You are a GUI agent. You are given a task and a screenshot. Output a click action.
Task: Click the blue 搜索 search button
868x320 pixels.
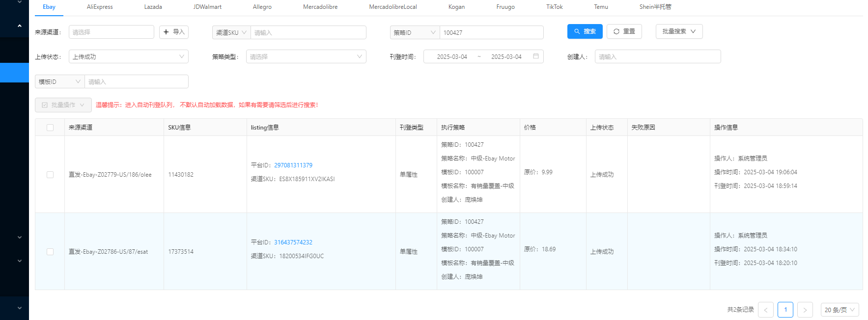tap(585, 31)
